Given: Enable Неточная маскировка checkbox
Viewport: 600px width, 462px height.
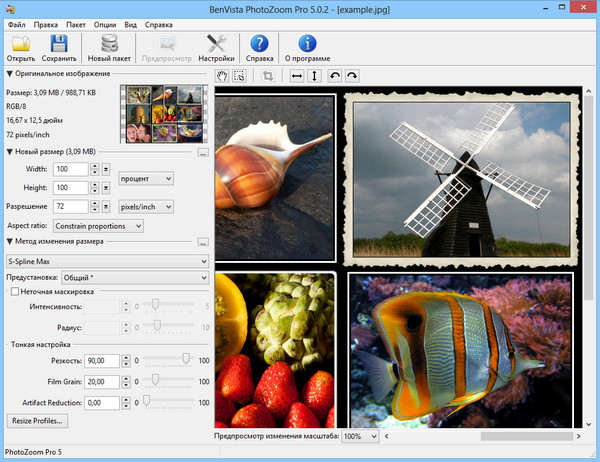Looking at the screenshot, I should pos(15,291).
